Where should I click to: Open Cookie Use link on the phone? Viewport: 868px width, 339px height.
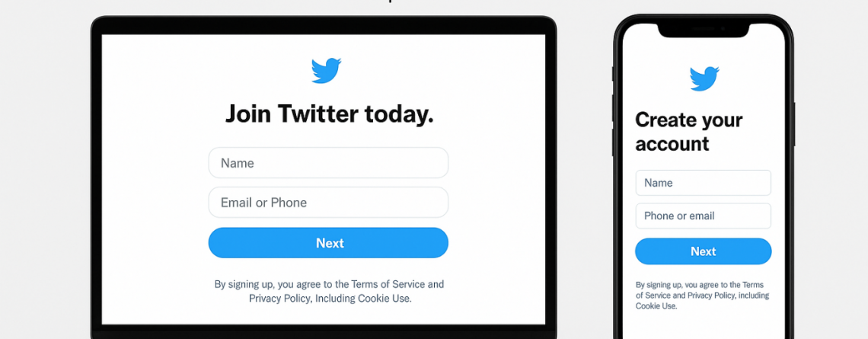[655, 305]
